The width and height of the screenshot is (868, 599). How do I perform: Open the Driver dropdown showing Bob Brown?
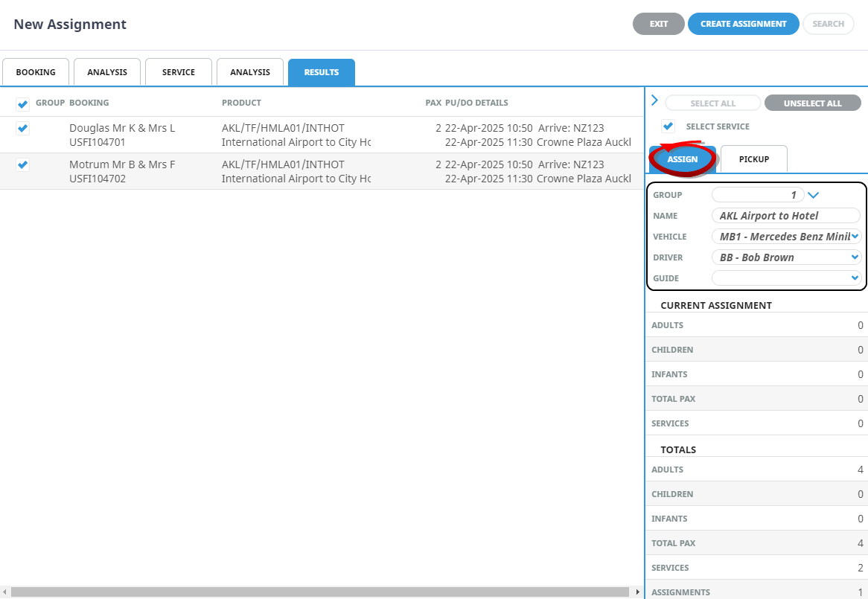854,257
